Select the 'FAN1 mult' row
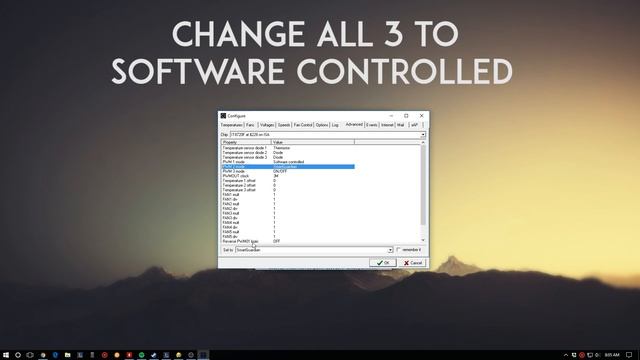 coord(288,195)
